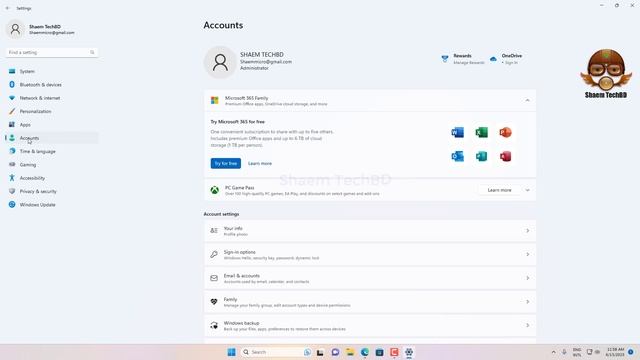Click the Family heart icon
Image resolution: width=640 pixels, height=360 pixels.
[x=214, y=302]
